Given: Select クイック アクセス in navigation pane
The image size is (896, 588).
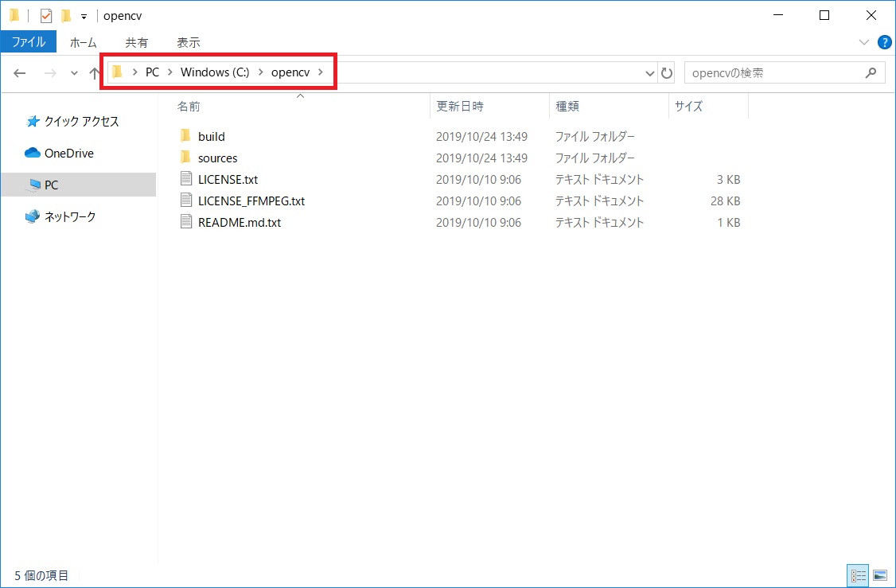Looking at the screenshot, I should pyautogui.click(x=82, y=121).
